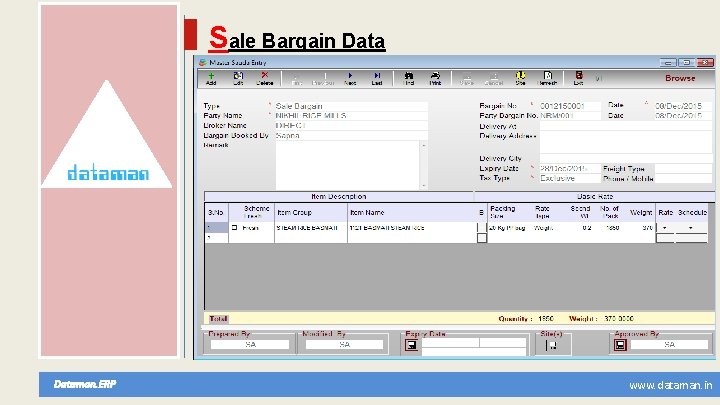The width and height of the screenshot is (720, 405).
Task: Click the Party Bargain No field
Action: 570,116
